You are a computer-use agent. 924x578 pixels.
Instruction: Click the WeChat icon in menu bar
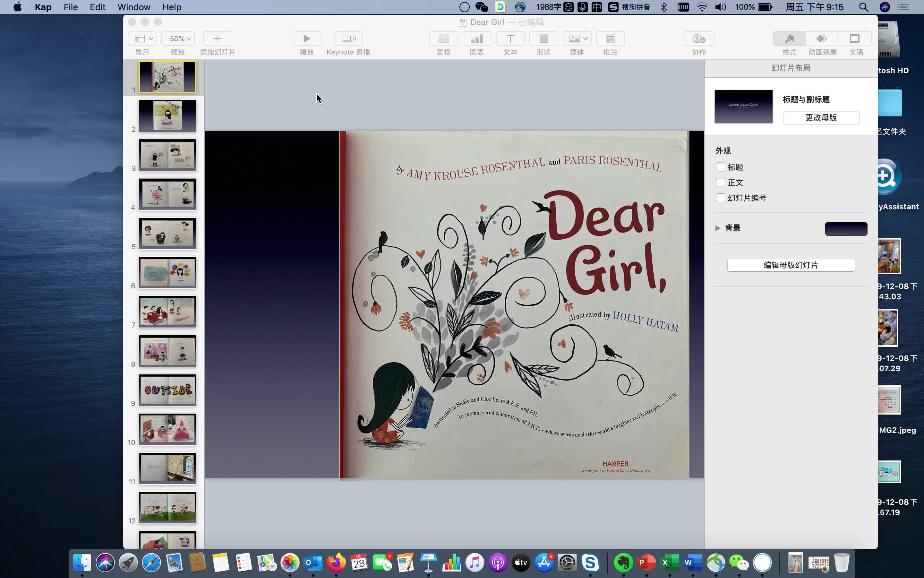pyautogui.click(x=482, y=7)
